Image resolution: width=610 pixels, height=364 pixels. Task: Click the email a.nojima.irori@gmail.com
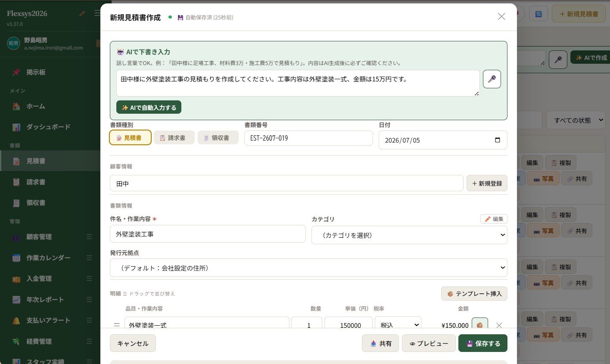[53, 48]
